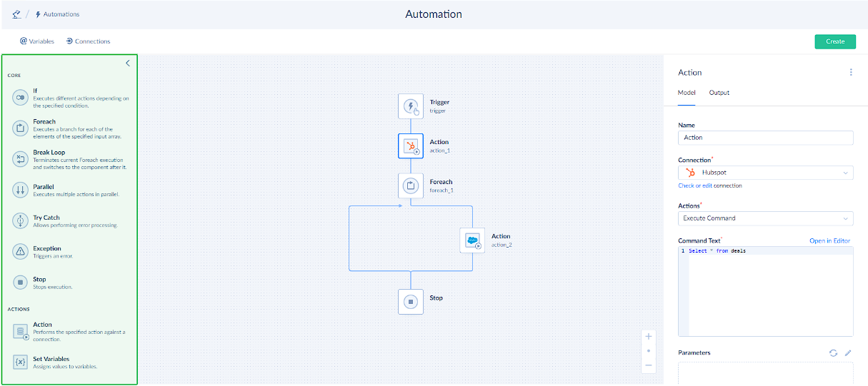The image size is (868, 386).
Task: Click the foreach_1 node id label
Action: pyautogui.click(x=442, y=191)
